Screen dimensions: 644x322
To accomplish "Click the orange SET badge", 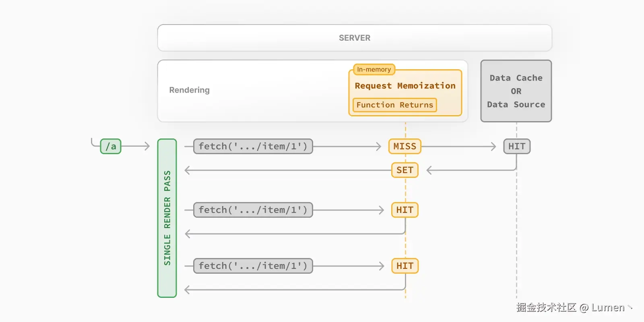I will pos(405,170).
